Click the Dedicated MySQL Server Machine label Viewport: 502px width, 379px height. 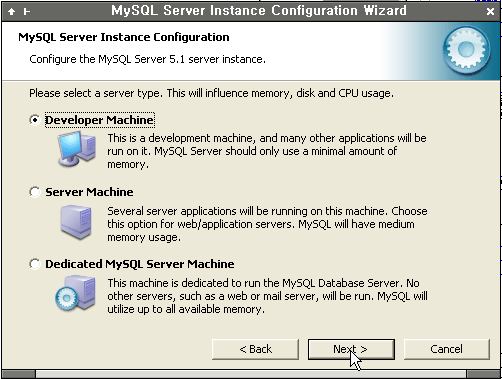140,264
